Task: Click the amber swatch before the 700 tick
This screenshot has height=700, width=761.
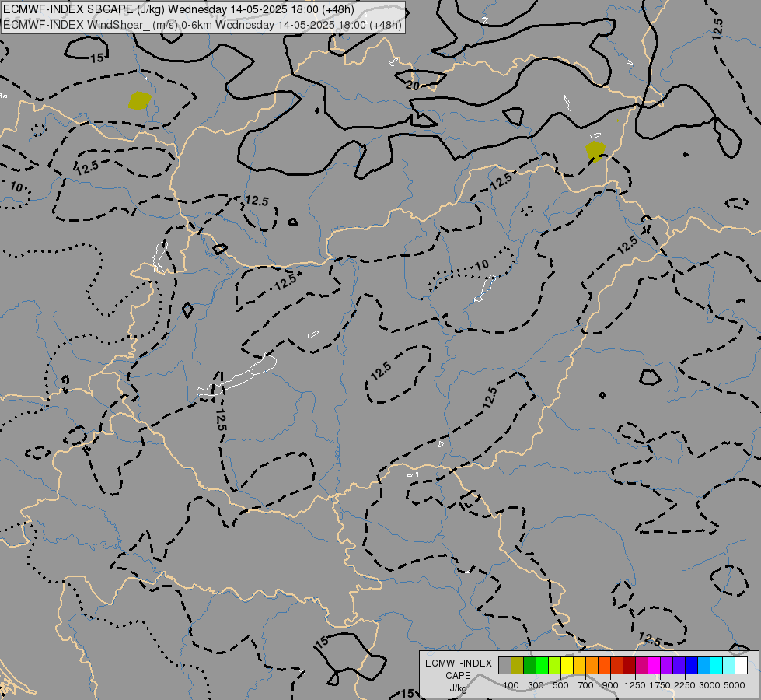Action: [579, 665]
